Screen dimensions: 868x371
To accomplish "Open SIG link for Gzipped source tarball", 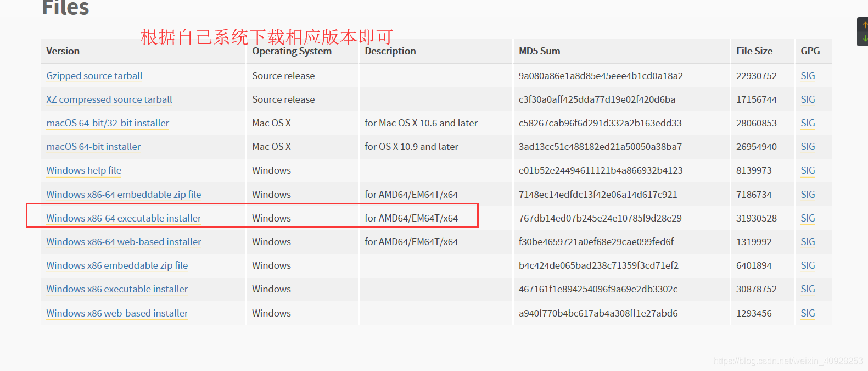I will pyautogui.click(x=808, y=76).
